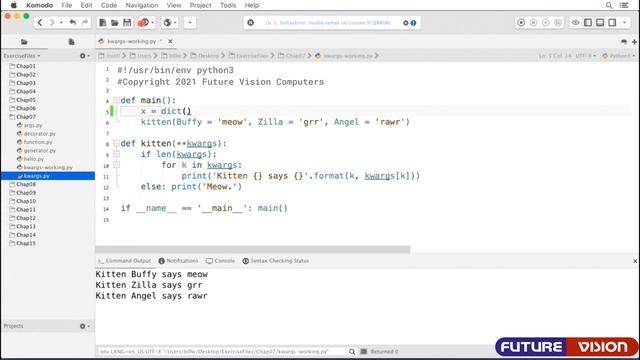Fold the 'for k in kwargs' block

coord(116,165)
